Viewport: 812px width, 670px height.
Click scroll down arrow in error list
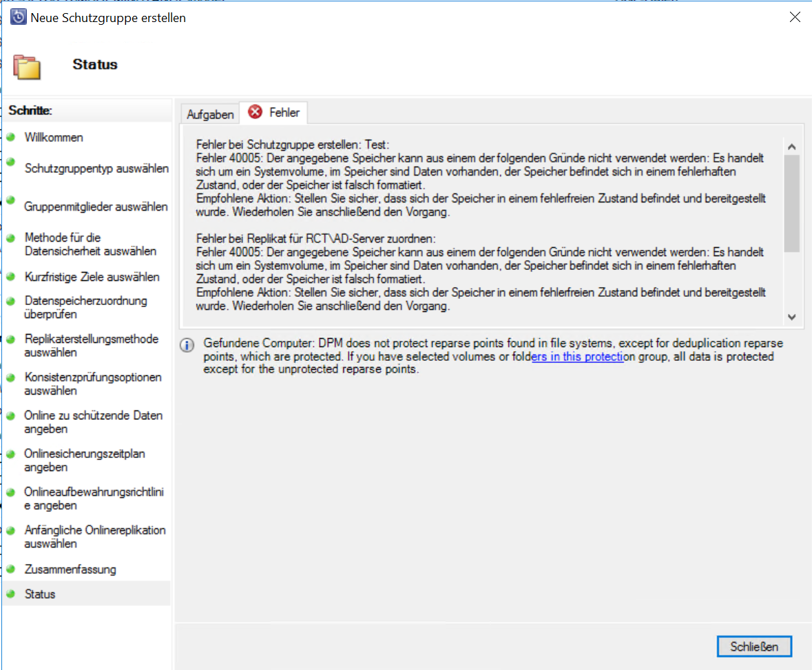pos(791,317)
